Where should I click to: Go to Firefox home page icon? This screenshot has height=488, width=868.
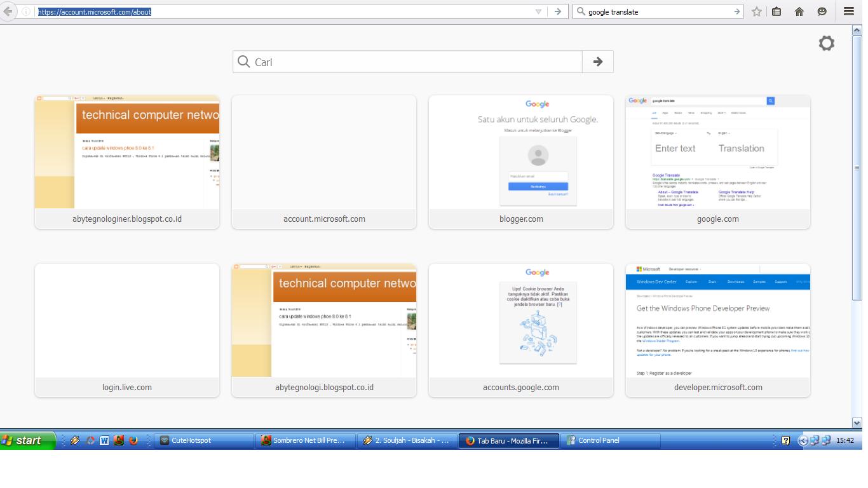[799, 11]
